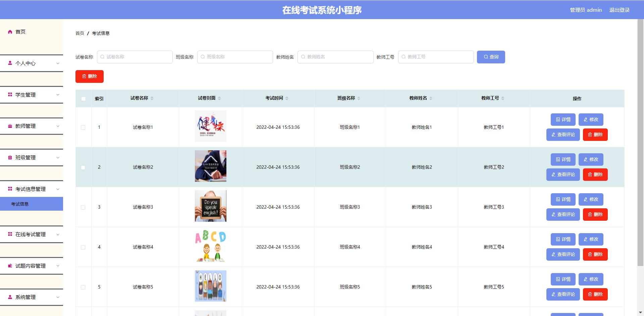The image size is (644, 316).
Task: Click 查看评论 for 试卷名称2
Action: pyautogui.click(x=563, y=174)
